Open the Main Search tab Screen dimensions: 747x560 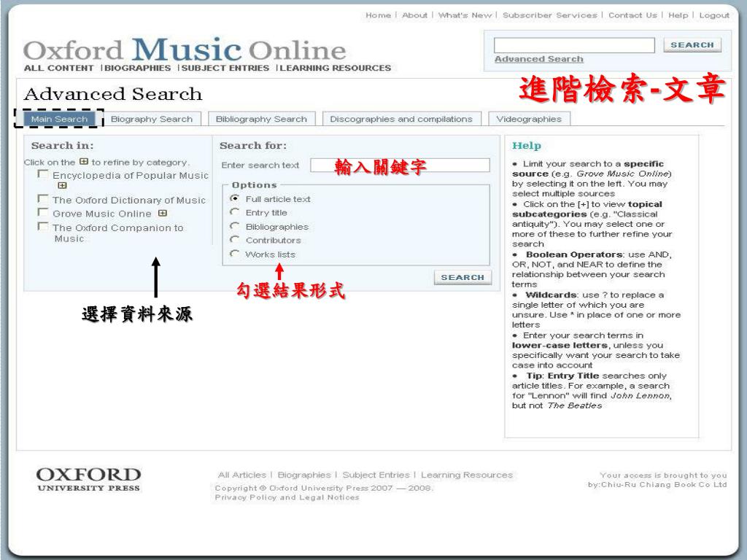click(x=59, y=119)
